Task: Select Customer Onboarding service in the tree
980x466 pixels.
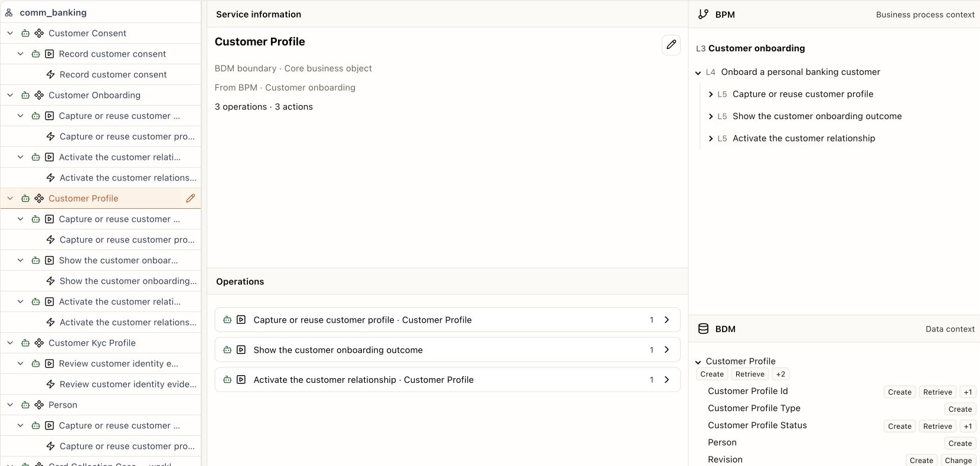Action: [94, 95]
